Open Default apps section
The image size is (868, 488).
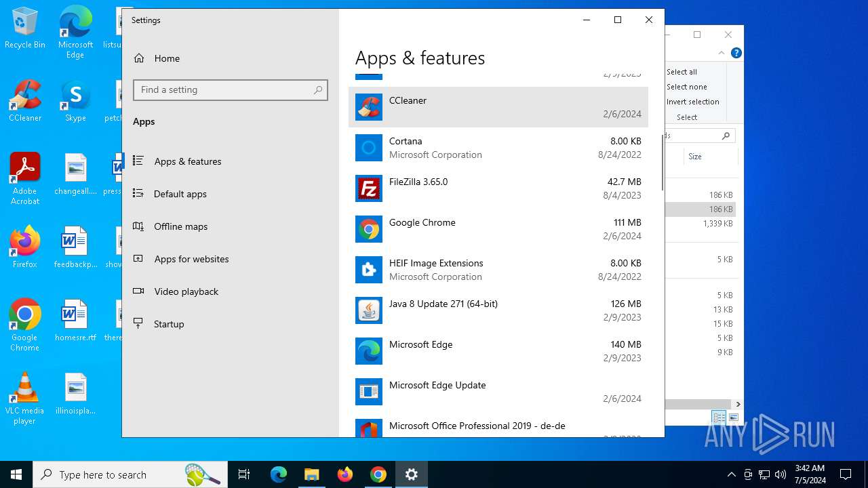pyautogui.click(x=231, y=194)
